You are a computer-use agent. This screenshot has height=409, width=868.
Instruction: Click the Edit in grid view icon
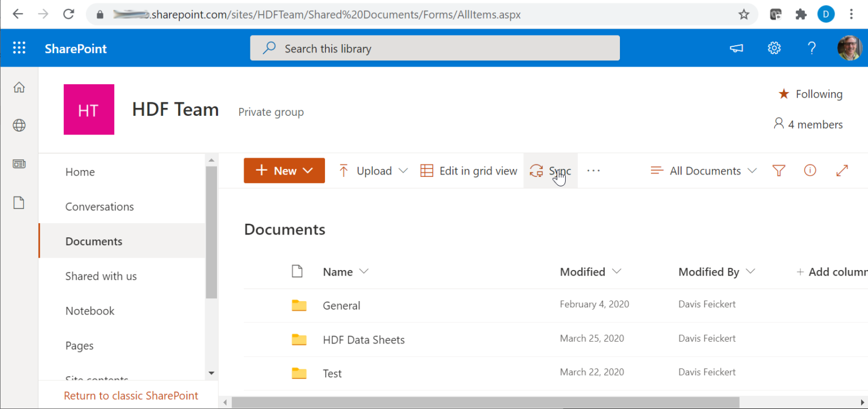[428, 170]
